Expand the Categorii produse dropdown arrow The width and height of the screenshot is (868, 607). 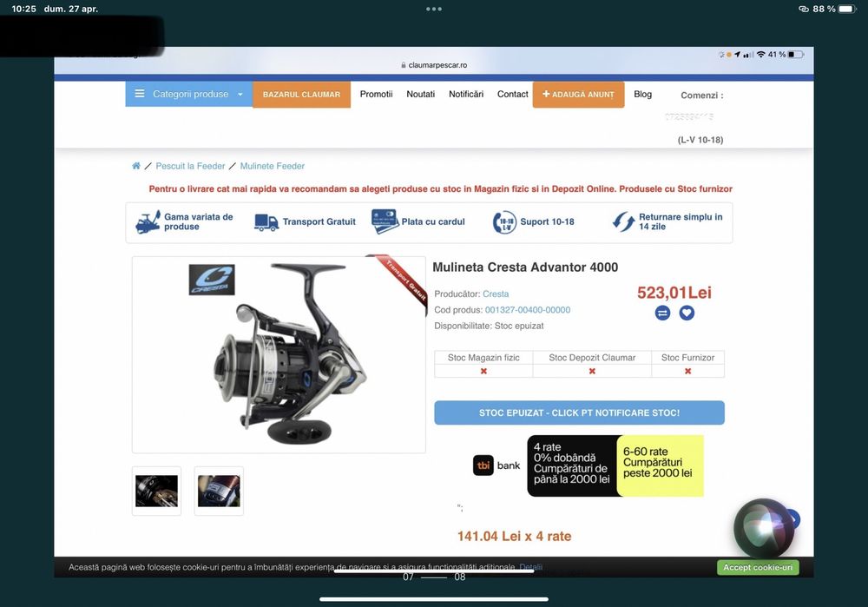click(240, 94)
